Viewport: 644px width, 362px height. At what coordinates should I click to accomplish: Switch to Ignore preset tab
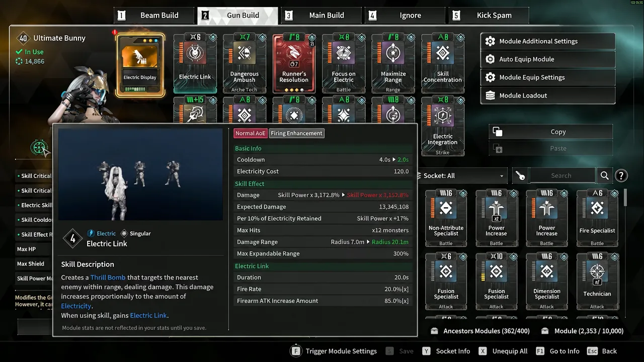pyautogui.click(x=405, y=15)
